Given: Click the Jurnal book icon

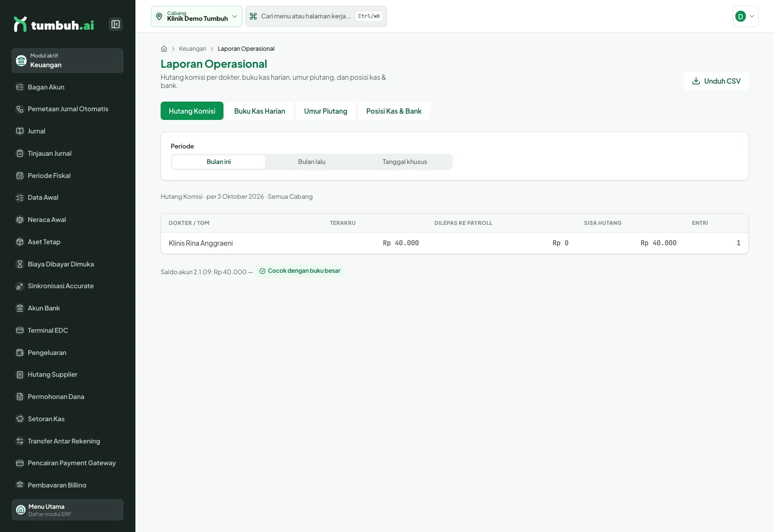Looking at the screenshot, I should (x=20, y=131).
